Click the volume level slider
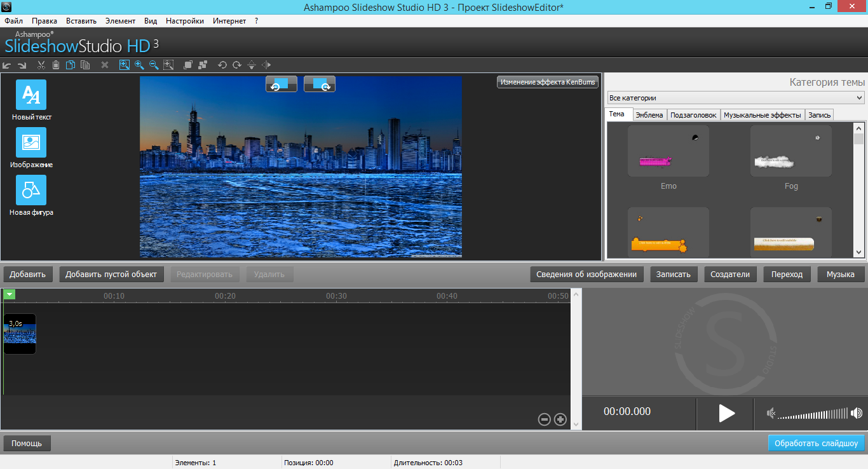868x469 pixels. coord(812,414)
